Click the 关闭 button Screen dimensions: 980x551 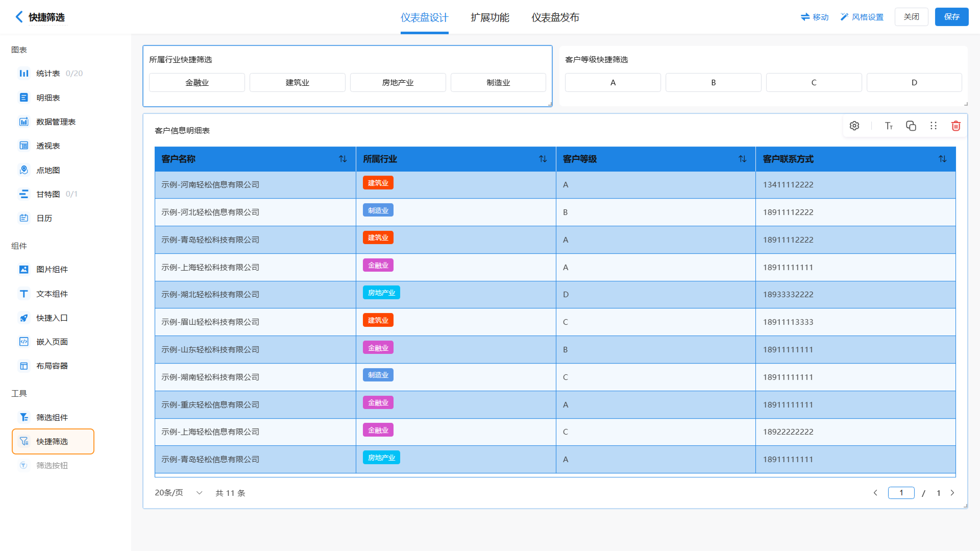pyautogui.click(x=911, y=17)
